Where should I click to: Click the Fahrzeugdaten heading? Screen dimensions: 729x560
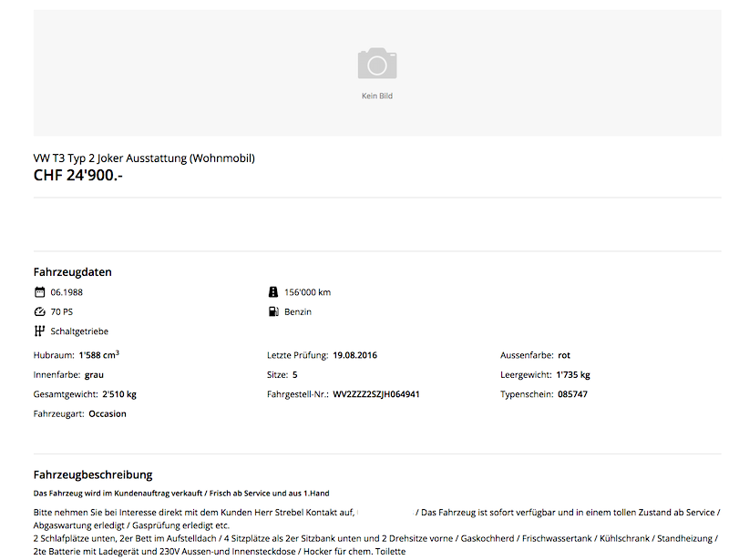pos(73,272)
